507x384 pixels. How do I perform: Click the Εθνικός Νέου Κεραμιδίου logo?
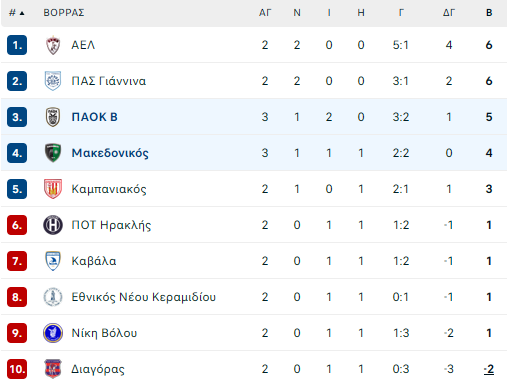click(53, 297)
